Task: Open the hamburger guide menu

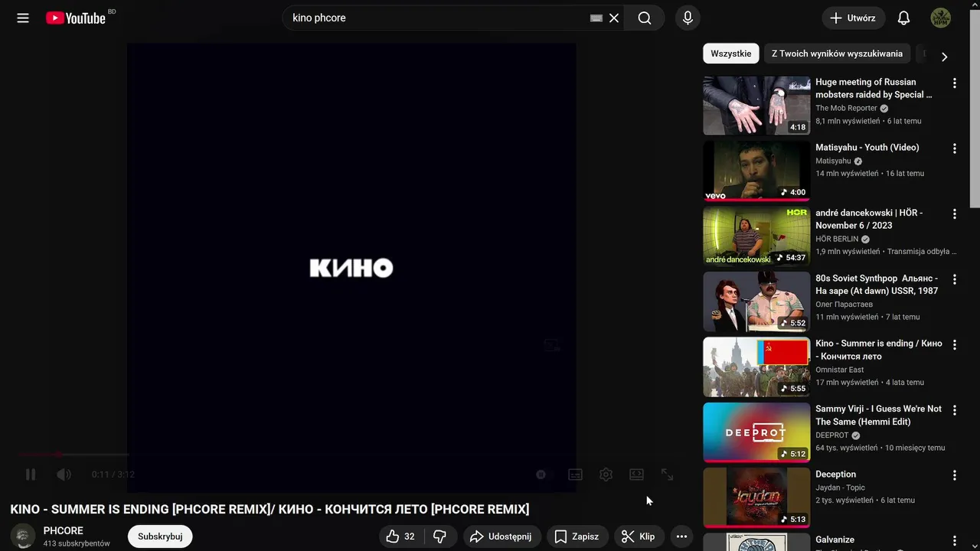Action: pyautogui.click(x=23, y=18)
